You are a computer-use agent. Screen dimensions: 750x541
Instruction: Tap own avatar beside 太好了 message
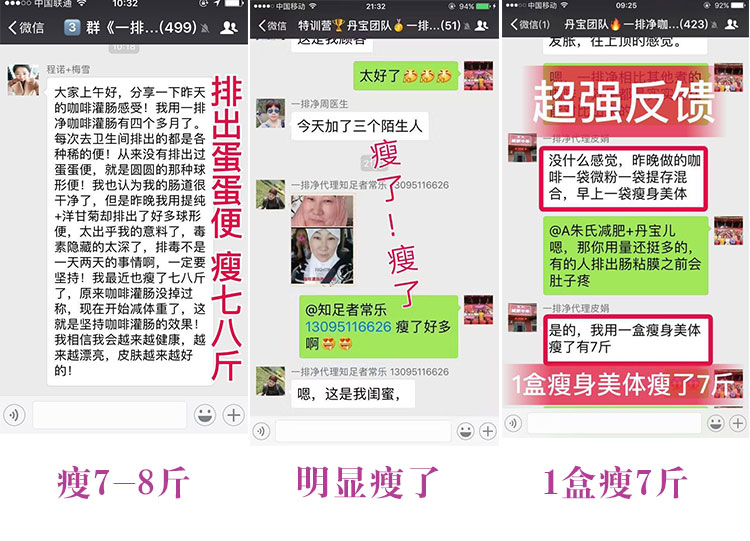click(478, 76)
